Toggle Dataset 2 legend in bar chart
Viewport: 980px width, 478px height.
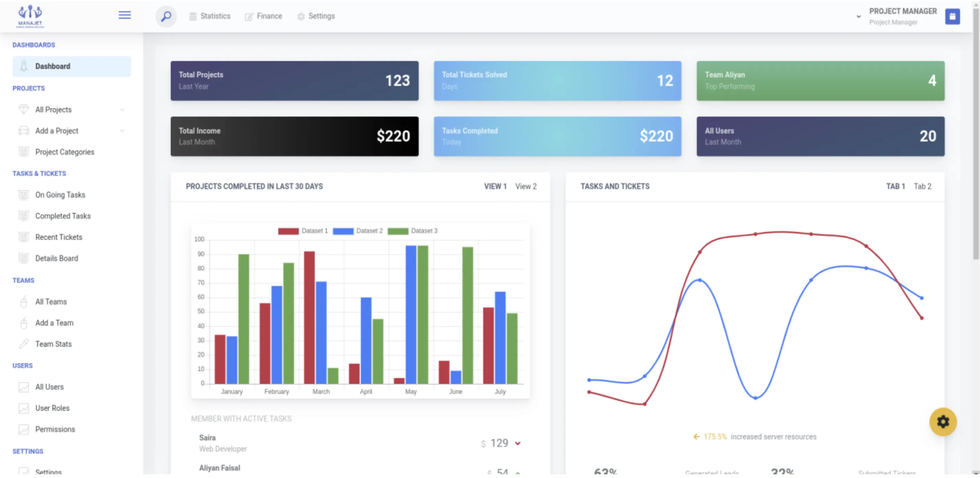point(357,231)
